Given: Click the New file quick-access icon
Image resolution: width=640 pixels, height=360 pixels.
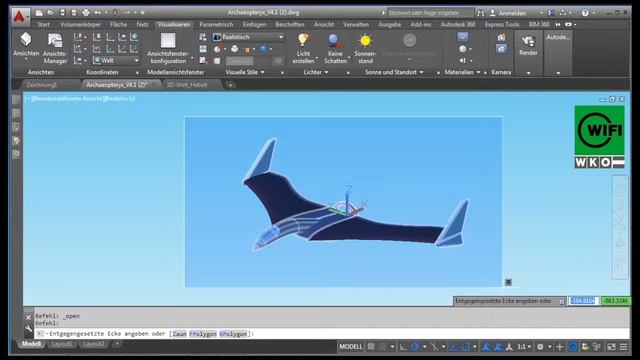Looking at the screenshot, I should coord(39,13).
